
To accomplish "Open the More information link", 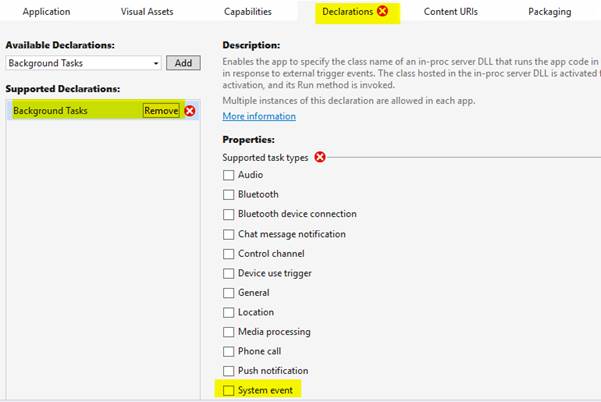I will pos(259,116).
